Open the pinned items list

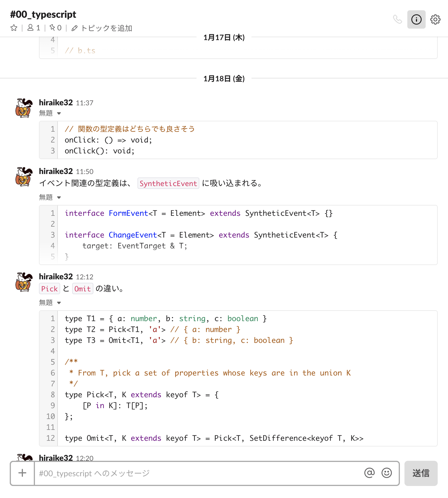(x=56, y=28)
